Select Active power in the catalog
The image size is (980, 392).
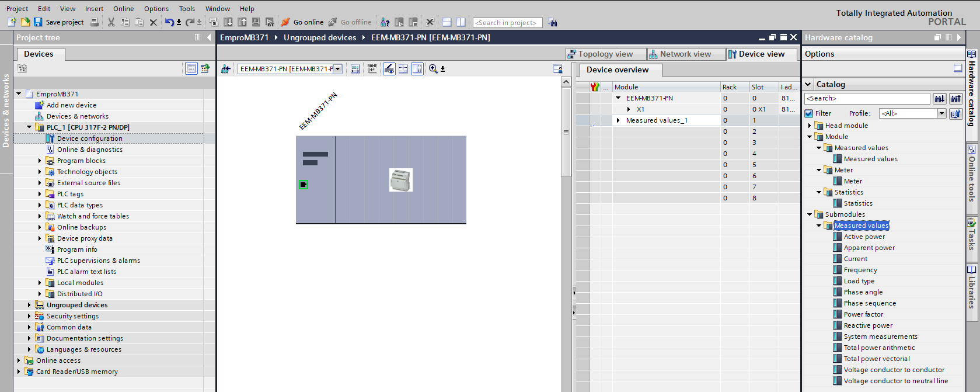tap(864, 237)
